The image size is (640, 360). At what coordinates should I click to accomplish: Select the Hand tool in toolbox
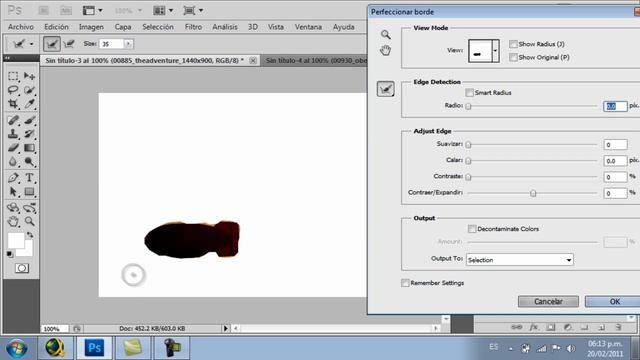[x=13, y=221]
